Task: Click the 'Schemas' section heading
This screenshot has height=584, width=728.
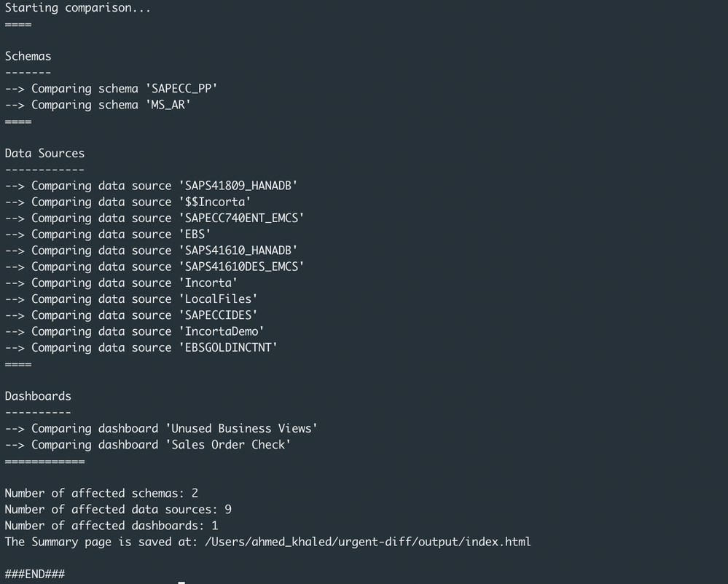Action: point(28,56)
